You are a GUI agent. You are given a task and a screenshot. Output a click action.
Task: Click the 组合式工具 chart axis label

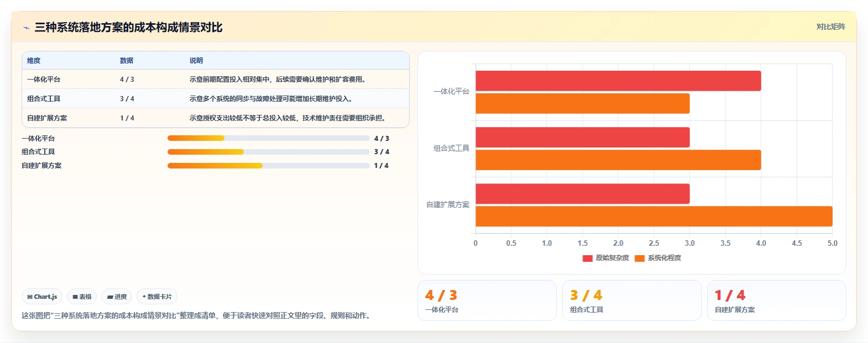point(451,149)
